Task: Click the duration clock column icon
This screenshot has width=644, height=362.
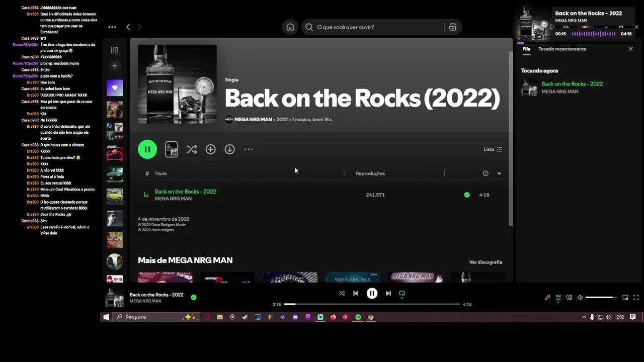Action: click(486, 173)
